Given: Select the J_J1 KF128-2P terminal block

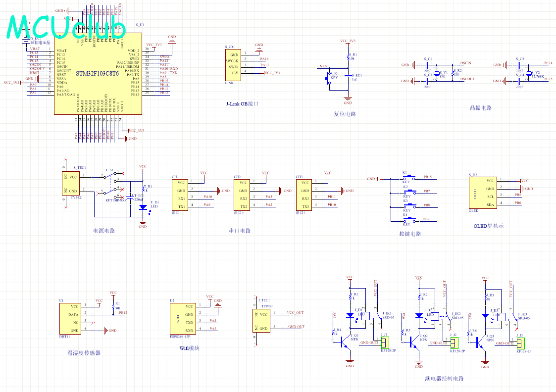Looking at the screenshot, I should 385,343.
